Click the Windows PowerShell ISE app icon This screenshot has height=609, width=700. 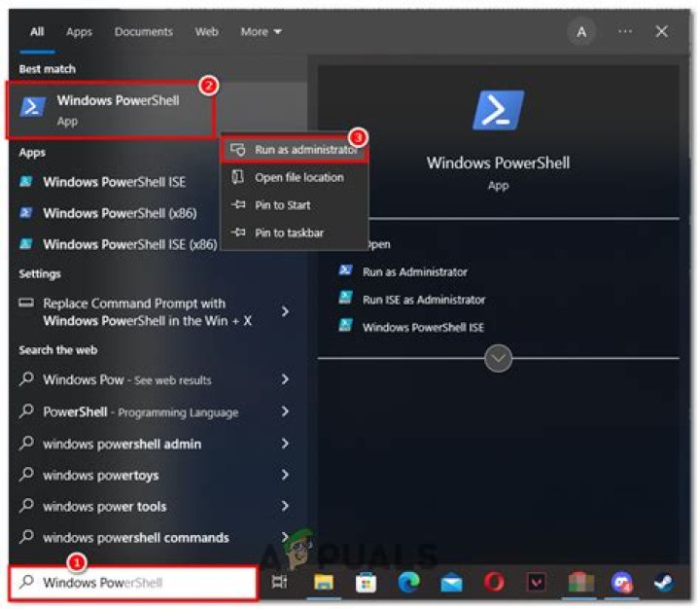pos(26,182)
